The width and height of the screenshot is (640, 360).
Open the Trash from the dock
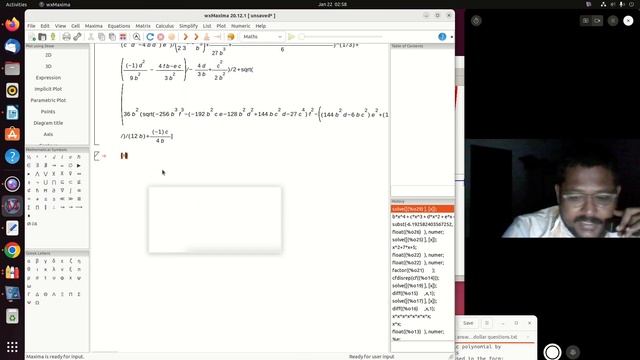12,316
